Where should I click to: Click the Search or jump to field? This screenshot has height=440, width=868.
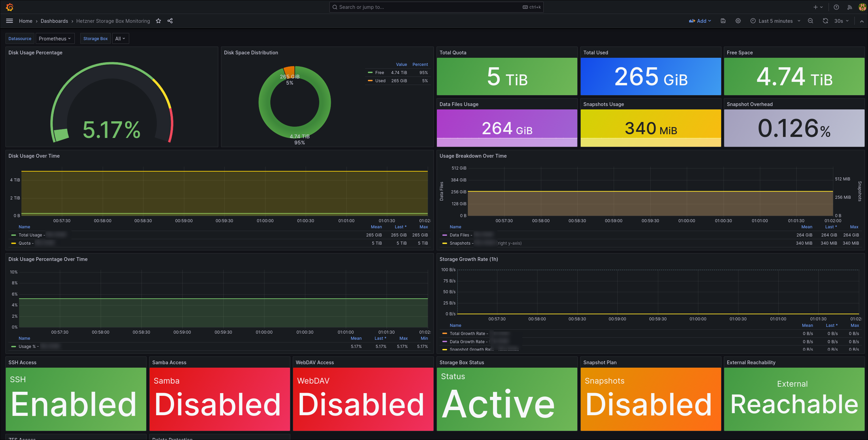436,7
